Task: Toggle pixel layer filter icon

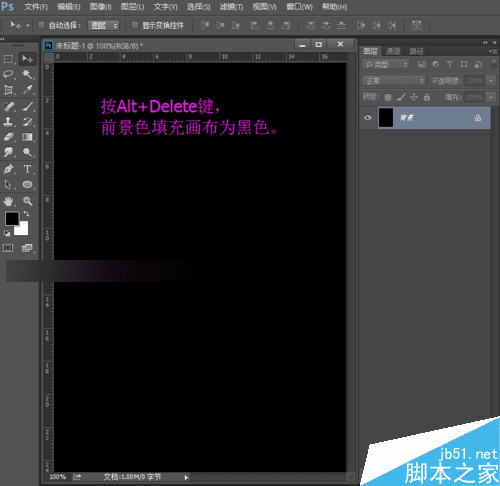Action: tap(422, 64)
